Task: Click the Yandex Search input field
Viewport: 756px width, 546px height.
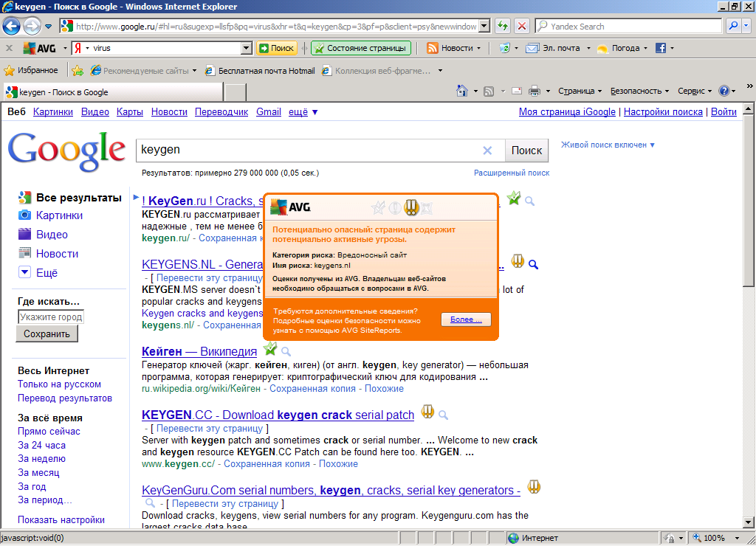Action: click(x=629, y=26)
